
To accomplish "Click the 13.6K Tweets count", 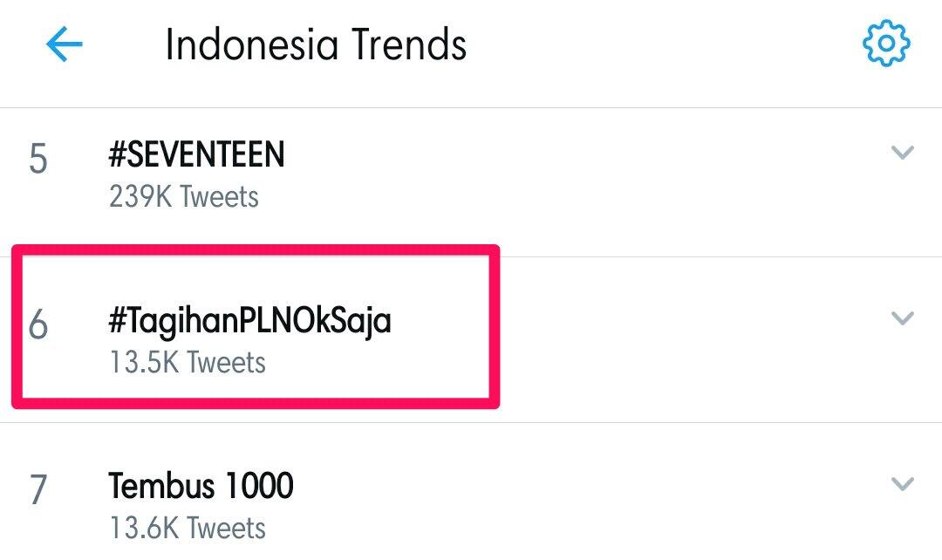I will pos(188,528).
